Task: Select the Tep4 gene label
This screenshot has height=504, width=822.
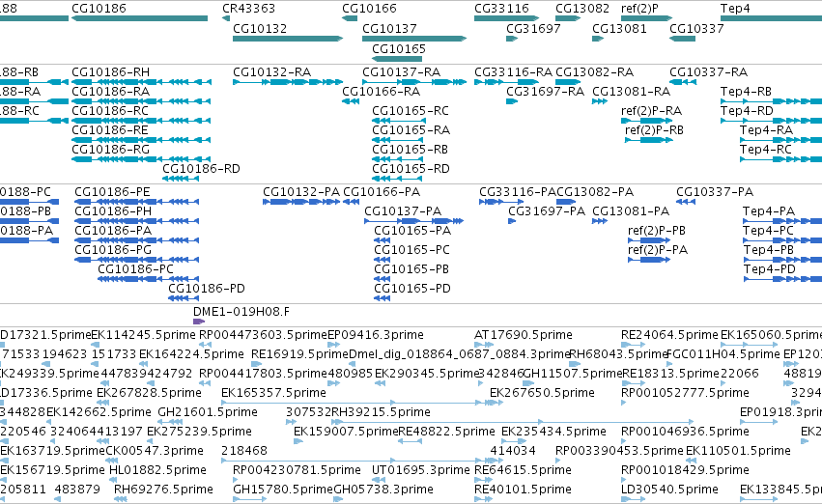Action: (735, 9)
